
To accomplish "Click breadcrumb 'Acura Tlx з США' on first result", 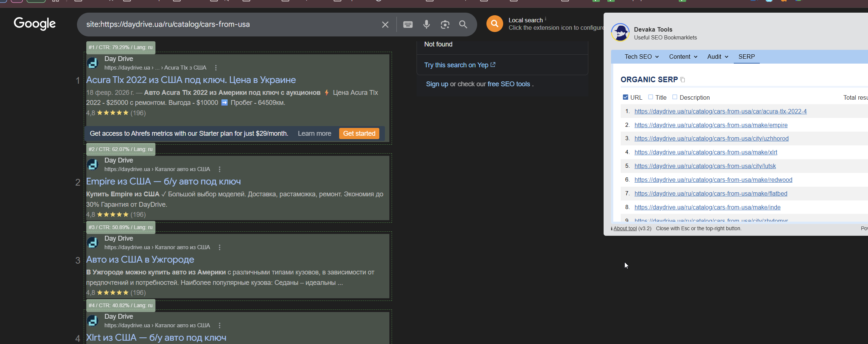I will pos(185,68).
